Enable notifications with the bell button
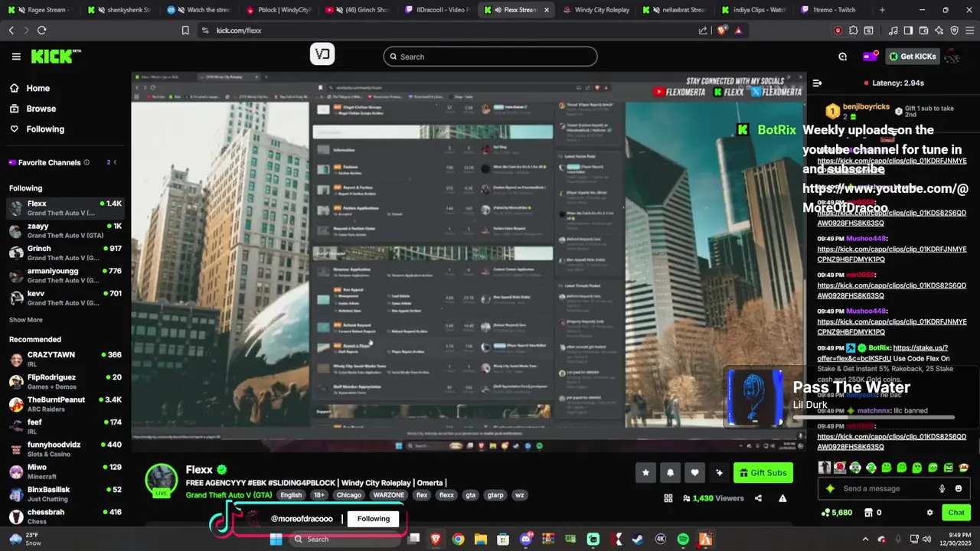The height and width of the screenshot is (551, 980). coord(670,473)
